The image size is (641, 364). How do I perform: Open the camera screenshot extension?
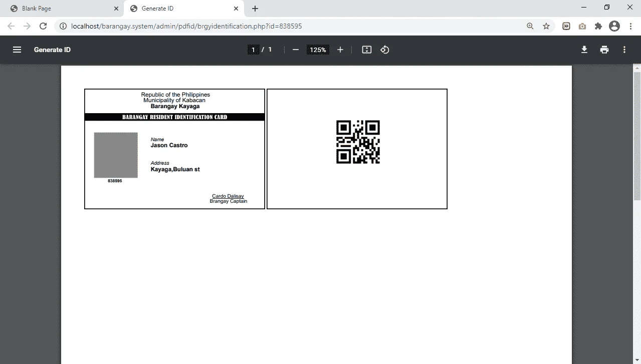[582, 26]
